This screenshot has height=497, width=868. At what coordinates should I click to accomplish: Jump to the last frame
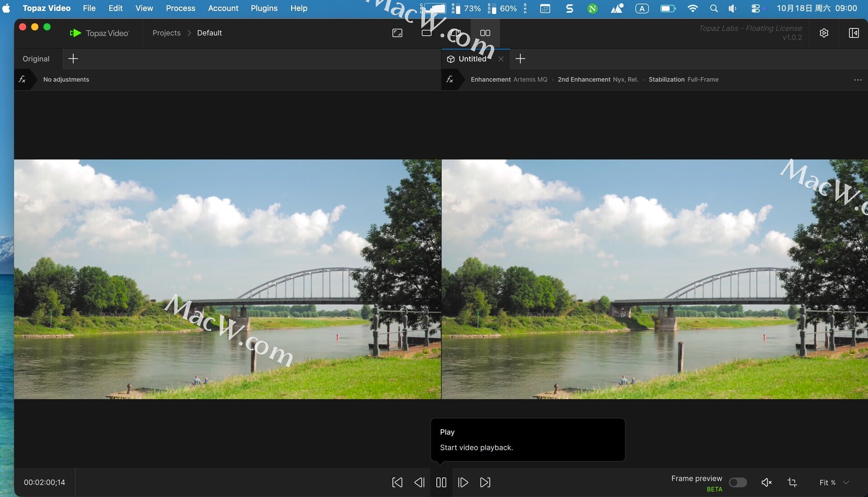point(485,483)
